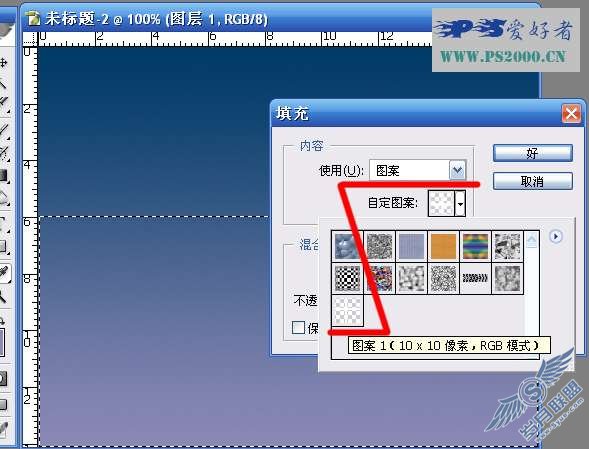Select the gray stone texture pattern
Image resolution: width=589 pixels, height=449 pixels.
[x=507, y=278]
